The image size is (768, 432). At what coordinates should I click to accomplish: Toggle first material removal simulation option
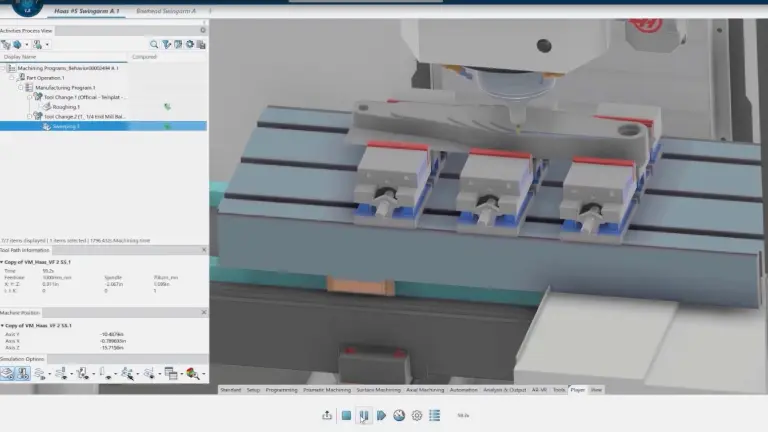tap(7, 374)
